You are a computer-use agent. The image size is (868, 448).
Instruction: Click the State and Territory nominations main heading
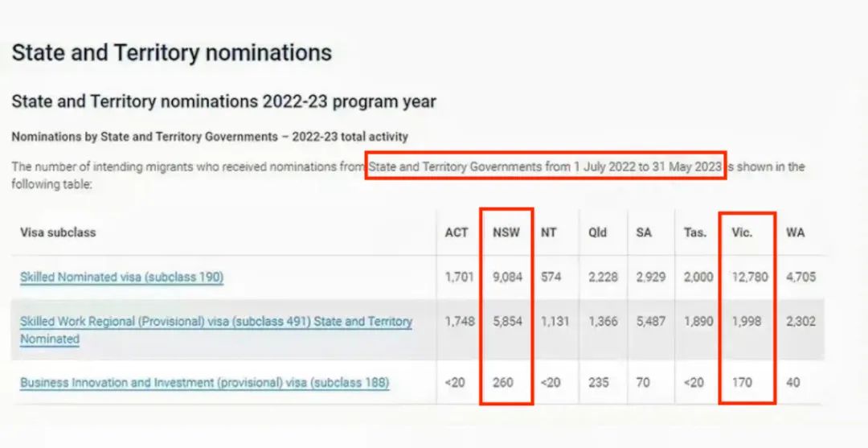[171, 53]
